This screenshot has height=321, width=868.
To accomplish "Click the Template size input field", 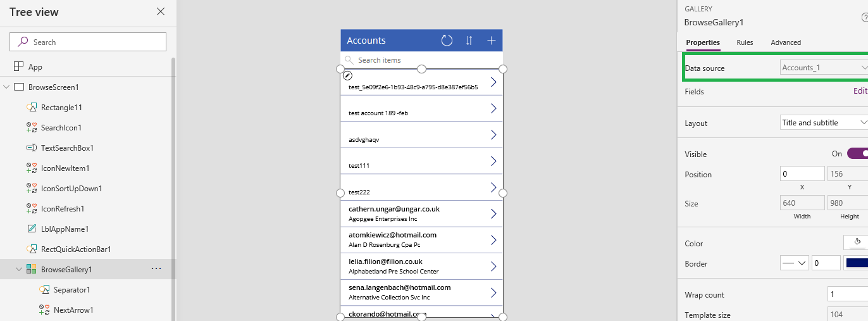I will [848, 315].
